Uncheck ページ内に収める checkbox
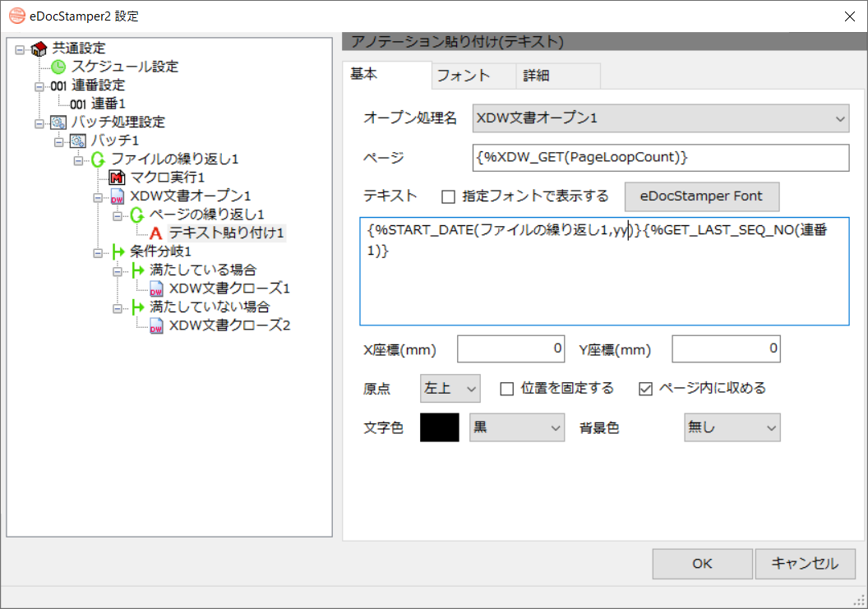The image size is (868, 609). point(645,389)
